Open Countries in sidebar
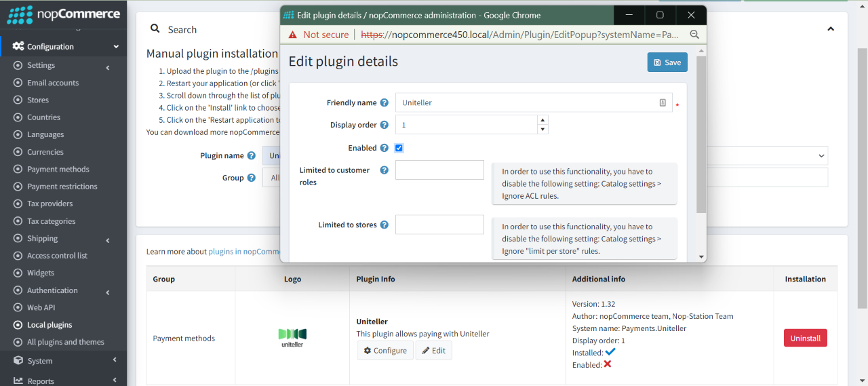Viewport: 868px width, 386px height. click(43, 117)
